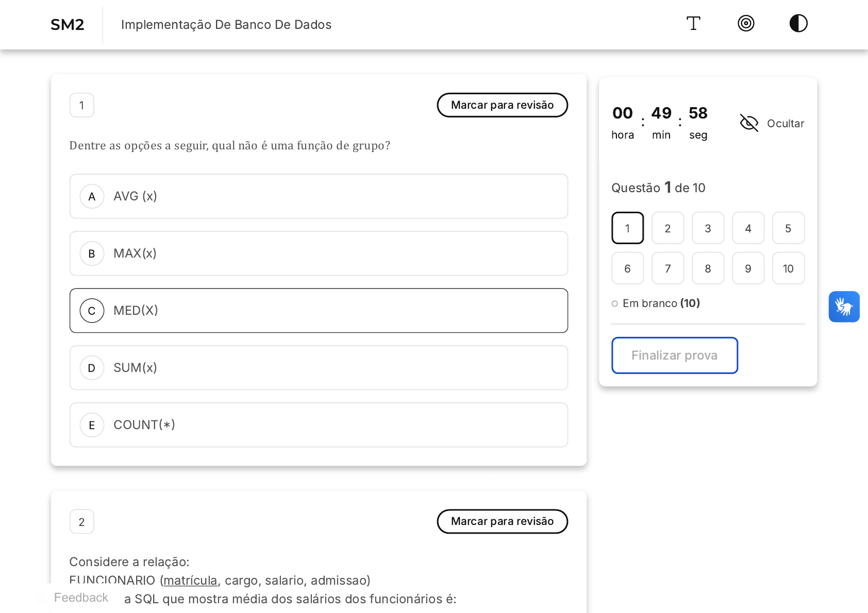The width and height of the screenshot is (868, 613).
Task: Go to question 5 in navigator
Action: 788,228
